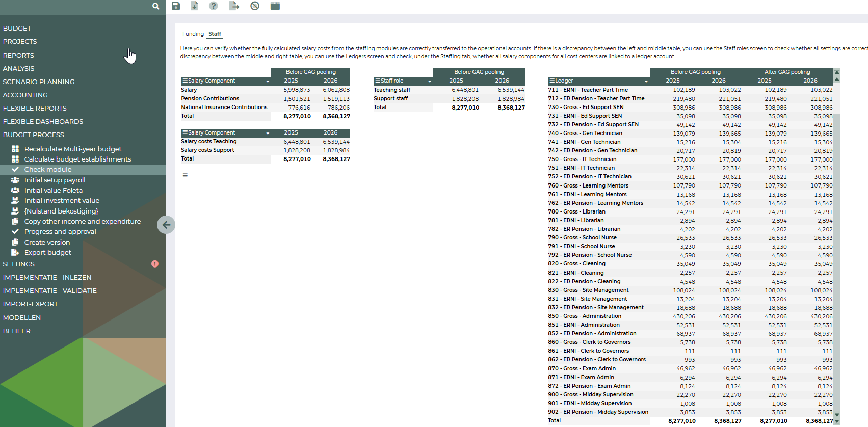Click the red alert badge beside Settings
Image resolution: width=868 pixels, height=427 pixels.
pyautogui.click(x=155, y=264)
